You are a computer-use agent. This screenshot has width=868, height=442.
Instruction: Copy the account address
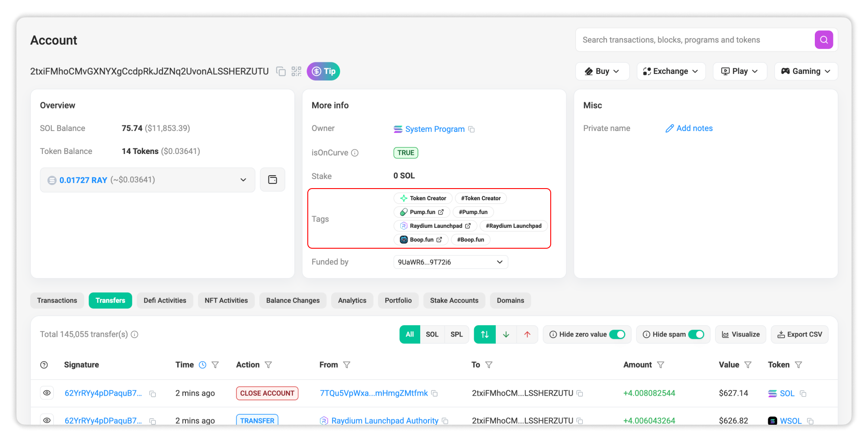281,71
